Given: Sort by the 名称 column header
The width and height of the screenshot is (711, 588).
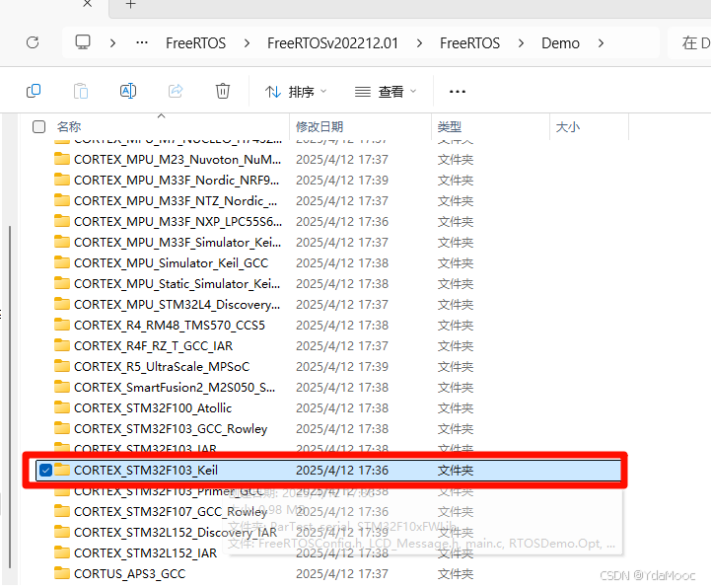Looking at the screenshot, I should [69, 126].
